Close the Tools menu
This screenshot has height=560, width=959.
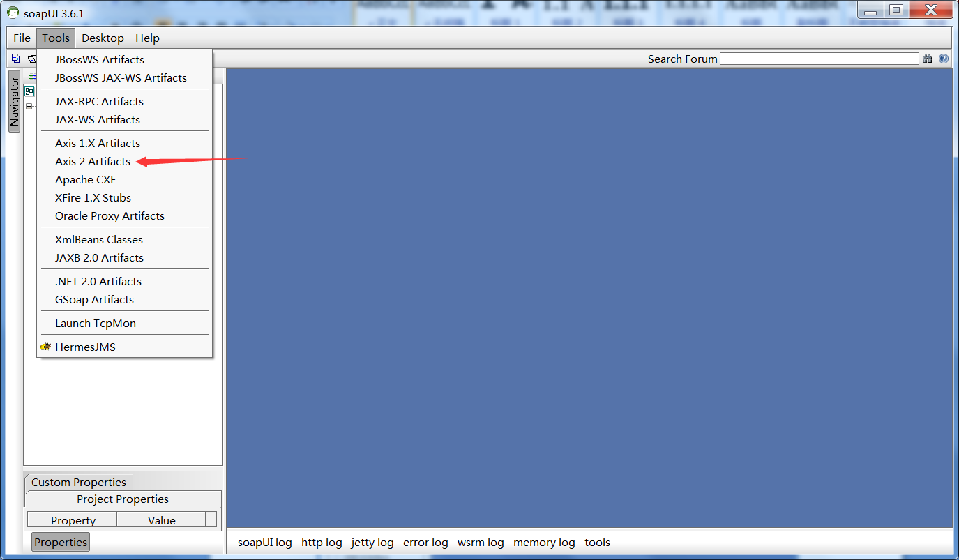[x=56, y=38]
